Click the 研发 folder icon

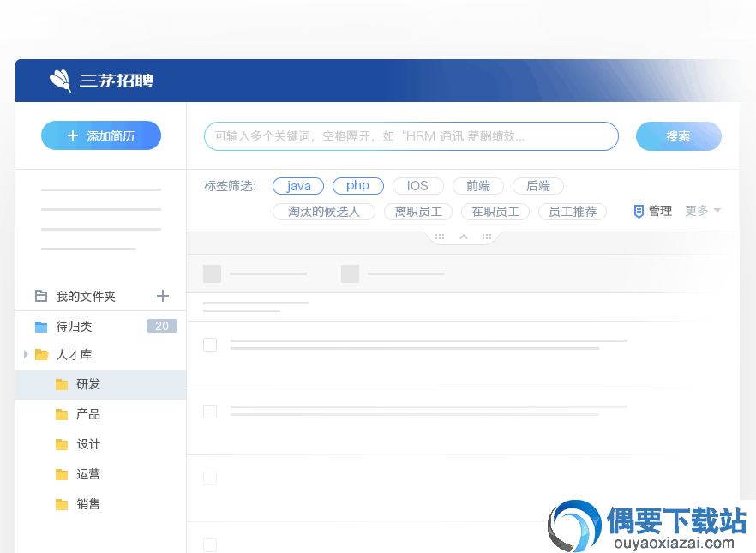point(62,384)
